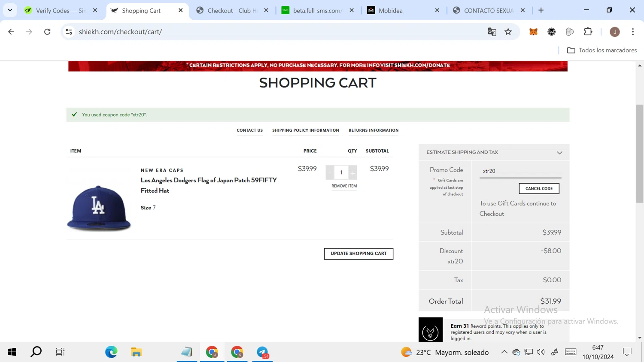This screenshot has width=644, height=362.
Task: Open the round W extension icon
Action: 552,32
